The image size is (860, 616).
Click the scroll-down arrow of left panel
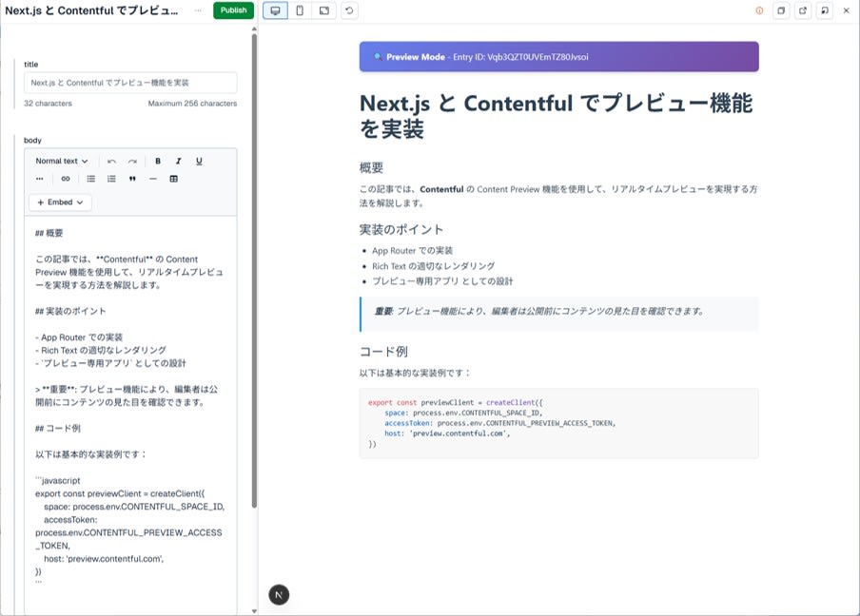coord(254,611)
